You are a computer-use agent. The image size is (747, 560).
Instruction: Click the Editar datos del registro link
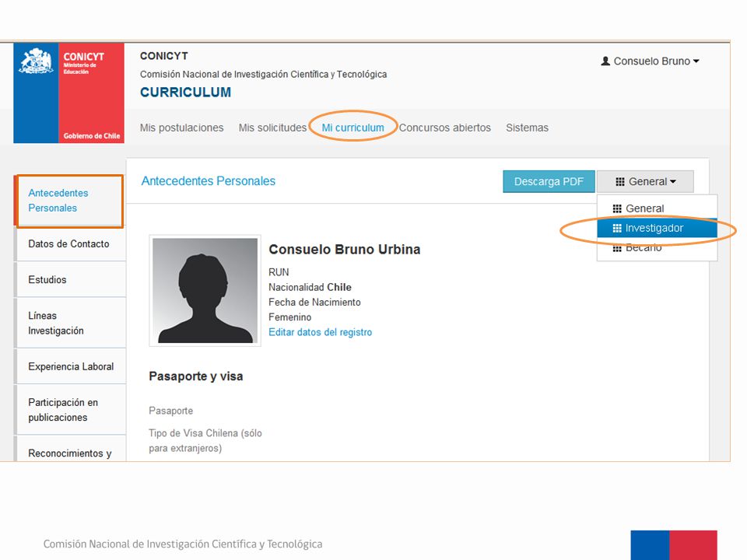[x=320, y=332]
